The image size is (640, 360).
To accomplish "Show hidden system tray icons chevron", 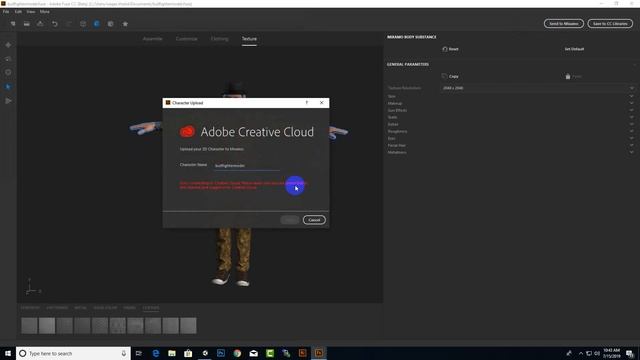I will 581,353.
